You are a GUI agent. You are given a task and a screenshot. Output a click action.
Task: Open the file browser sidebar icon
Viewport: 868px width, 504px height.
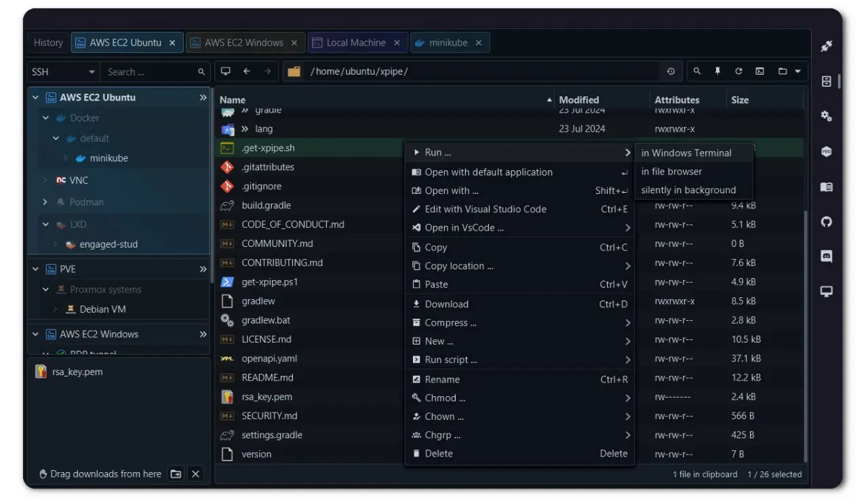826,81
